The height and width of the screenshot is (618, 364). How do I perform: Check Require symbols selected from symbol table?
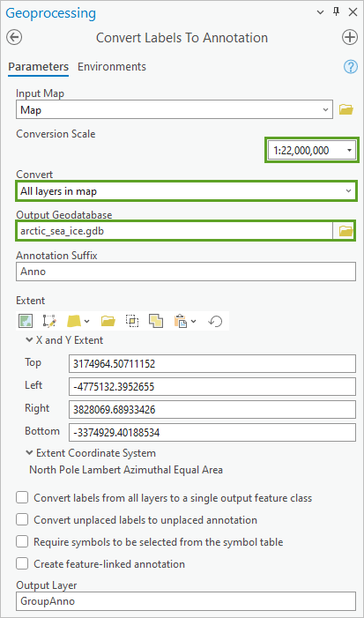point(22,542)
